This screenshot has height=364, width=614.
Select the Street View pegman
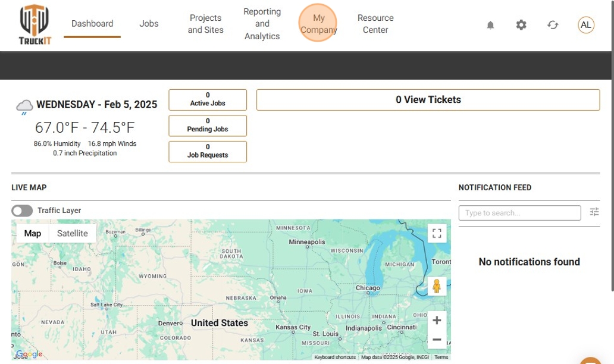coord(437,286)
